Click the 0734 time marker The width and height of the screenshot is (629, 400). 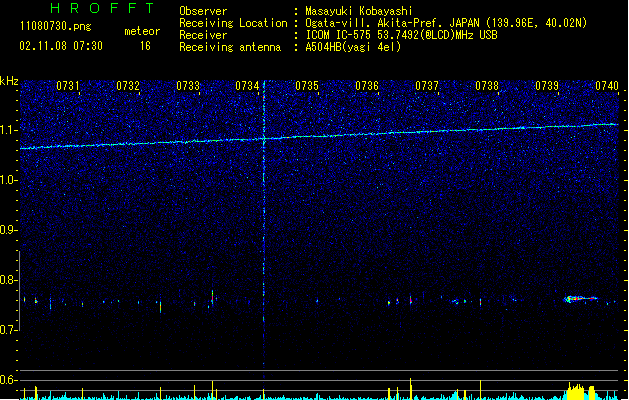(247, 86)
